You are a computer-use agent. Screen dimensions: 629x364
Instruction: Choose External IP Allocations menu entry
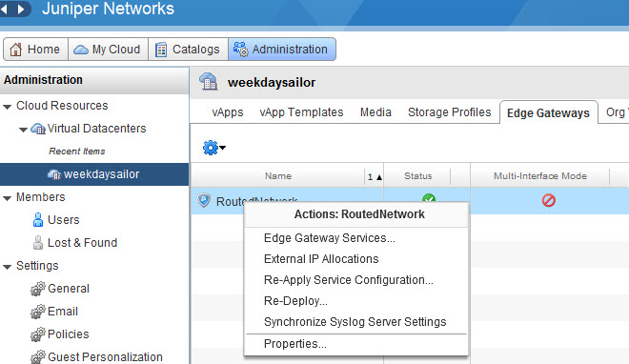tap(321, 259)
